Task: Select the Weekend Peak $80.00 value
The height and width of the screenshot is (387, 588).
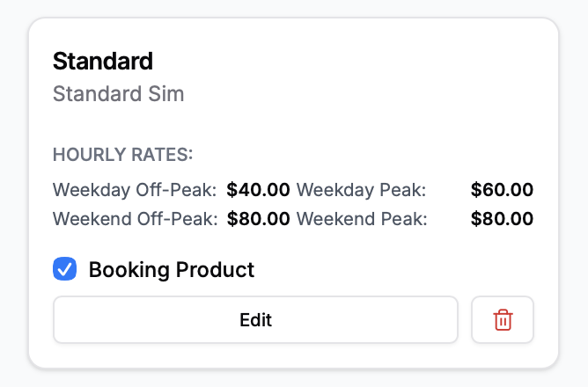Action: point(502,218)
